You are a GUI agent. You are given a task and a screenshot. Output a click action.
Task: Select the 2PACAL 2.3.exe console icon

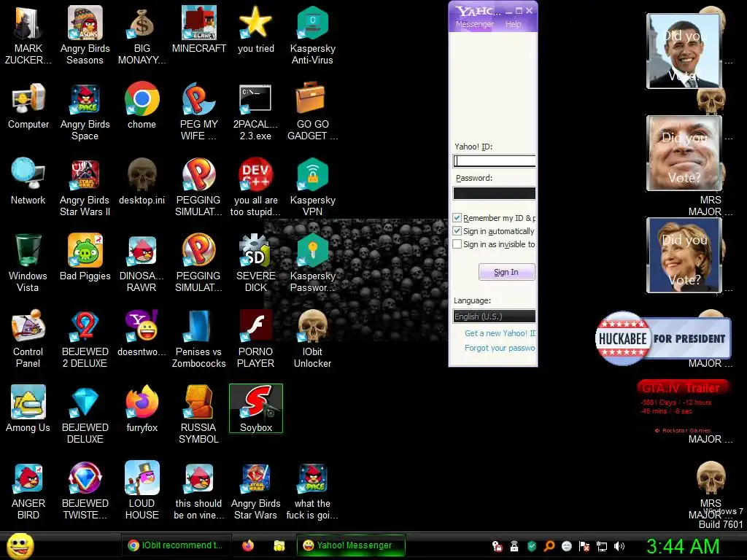point(255,111)
